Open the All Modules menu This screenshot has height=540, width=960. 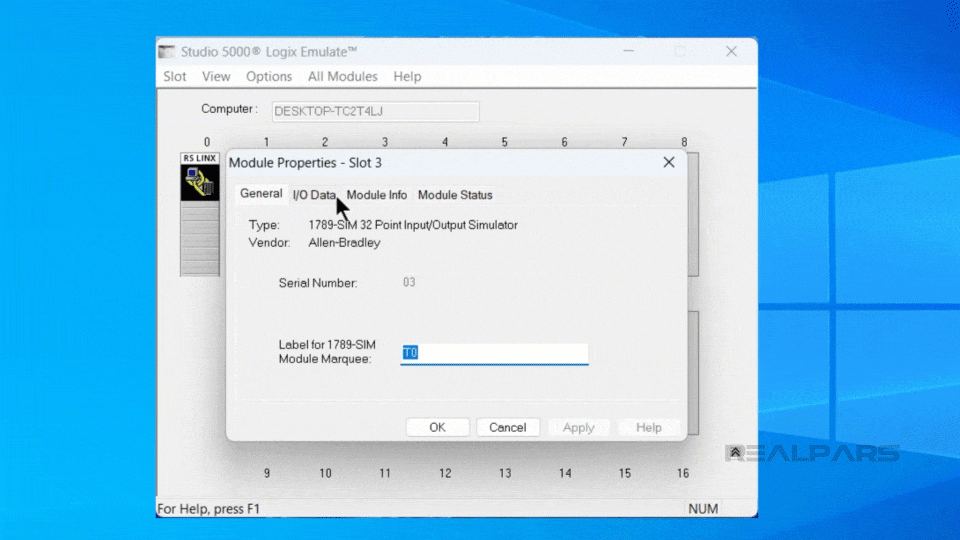pyautogui.click(x=342, y=77)
